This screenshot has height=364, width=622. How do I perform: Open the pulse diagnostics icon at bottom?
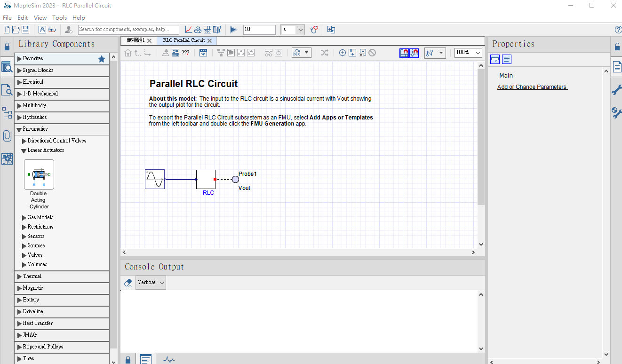pyautogui.click(x=169, y=360)
